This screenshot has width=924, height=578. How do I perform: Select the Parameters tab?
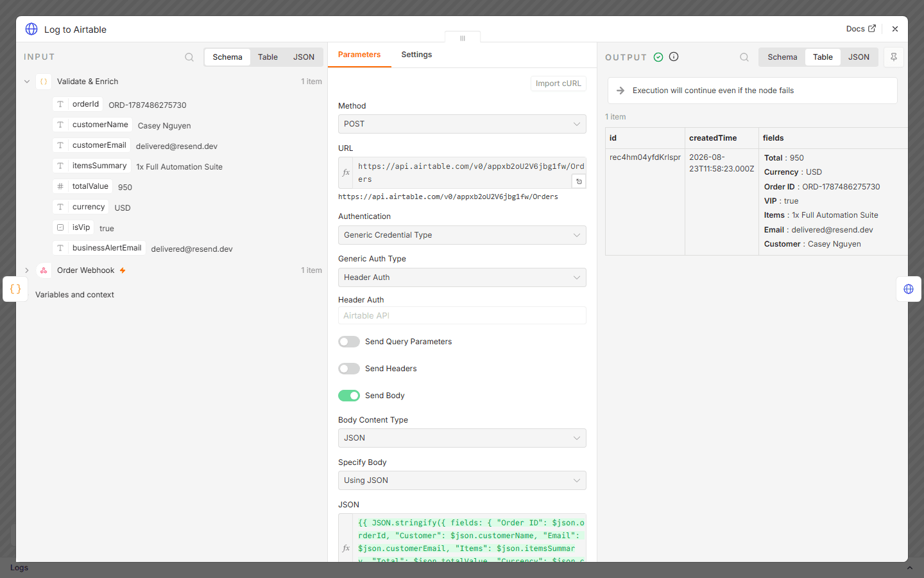[359, 55]
